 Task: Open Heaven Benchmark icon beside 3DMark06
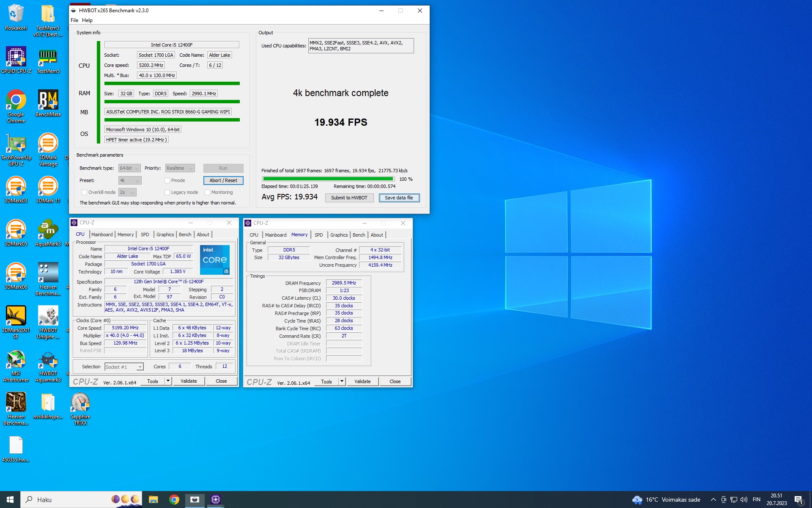(x=48, y=279)
